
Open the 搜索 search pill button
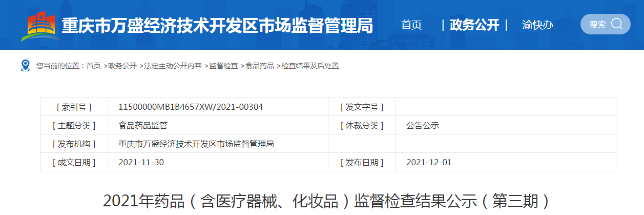pyautogui.click(x=605, y=24)
